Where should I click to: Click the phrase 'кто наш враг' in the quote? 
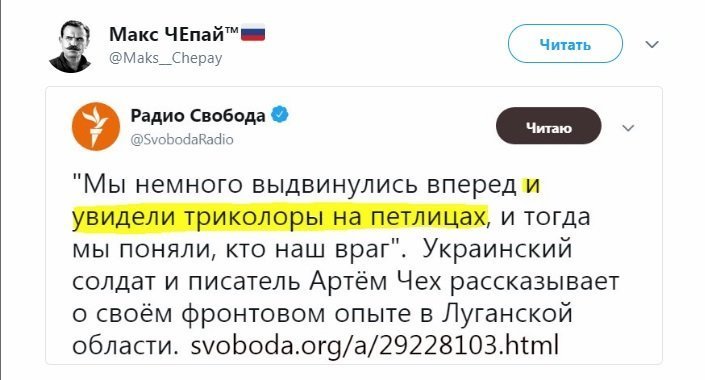[303, 250]
